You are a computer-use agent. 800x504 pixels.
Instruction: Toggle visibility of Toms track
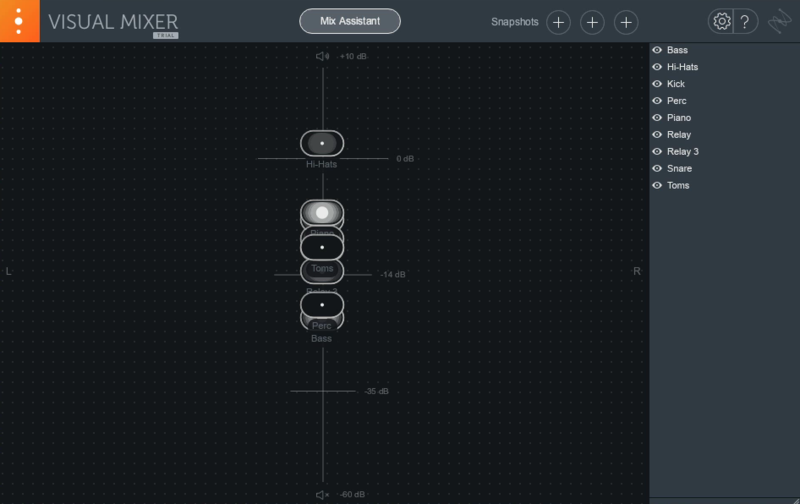tap(657, 185)
